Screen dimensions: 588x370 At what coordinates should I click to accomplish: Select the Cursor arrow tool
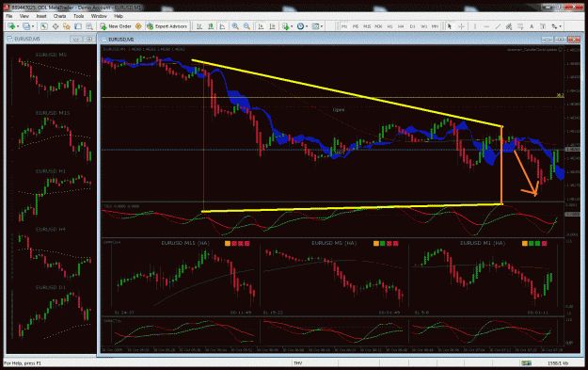(x=450, y=26)
